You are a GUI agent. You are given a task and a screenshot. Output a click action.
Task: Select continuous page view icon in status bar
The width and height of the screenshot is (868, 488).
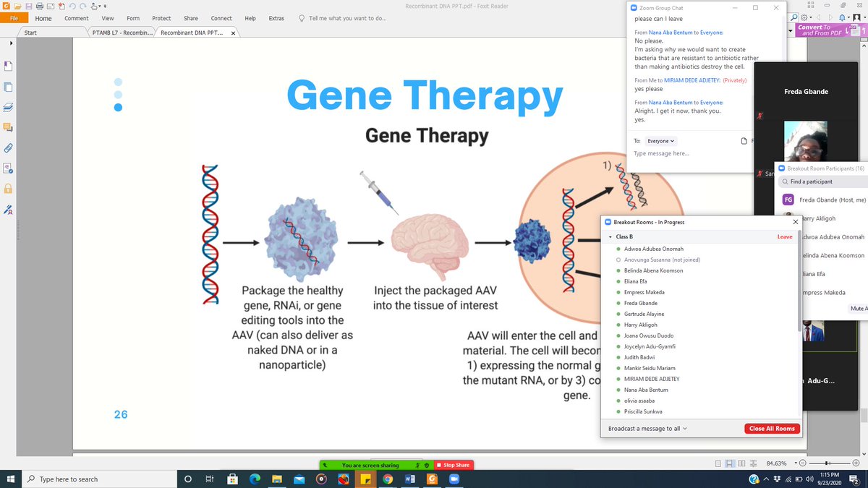pyautogui.click(x=729, y=463)
